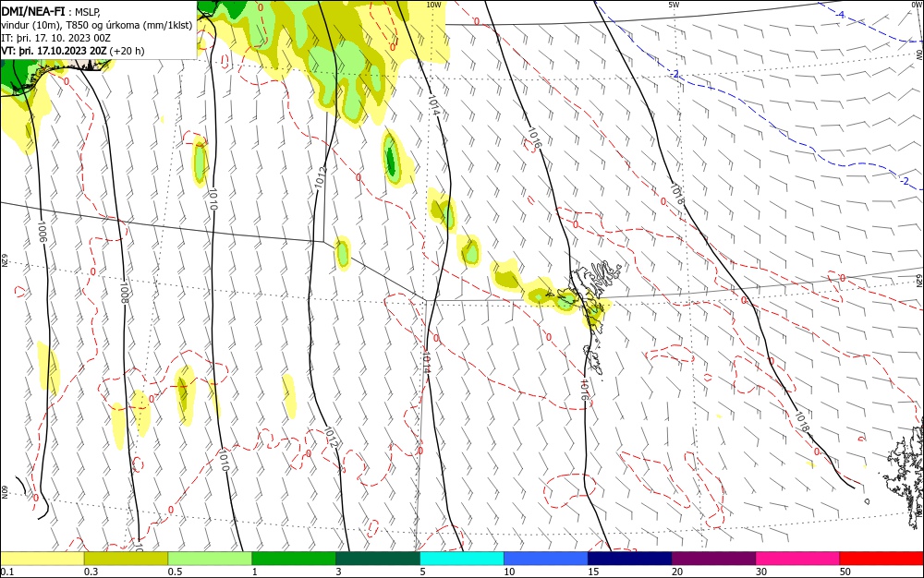Click the '10W' longitude label
924x578 pixels.
433,5
